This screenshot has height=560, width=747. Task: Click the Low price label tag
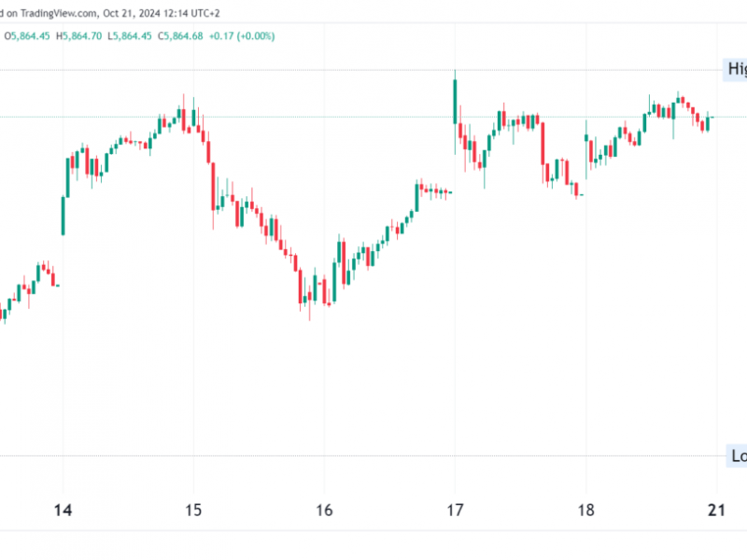[737, 455]
